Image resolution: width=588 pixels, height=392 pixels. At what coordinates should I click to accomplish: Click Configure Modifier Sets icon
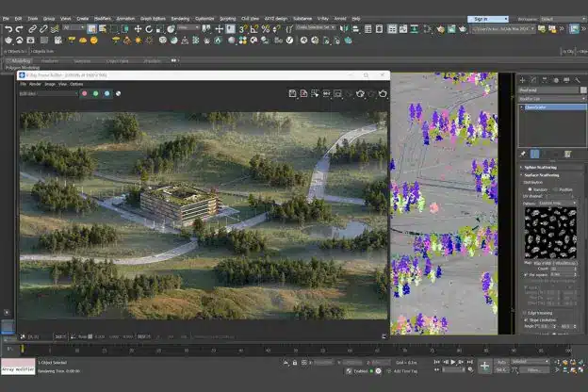pos(567,154)
